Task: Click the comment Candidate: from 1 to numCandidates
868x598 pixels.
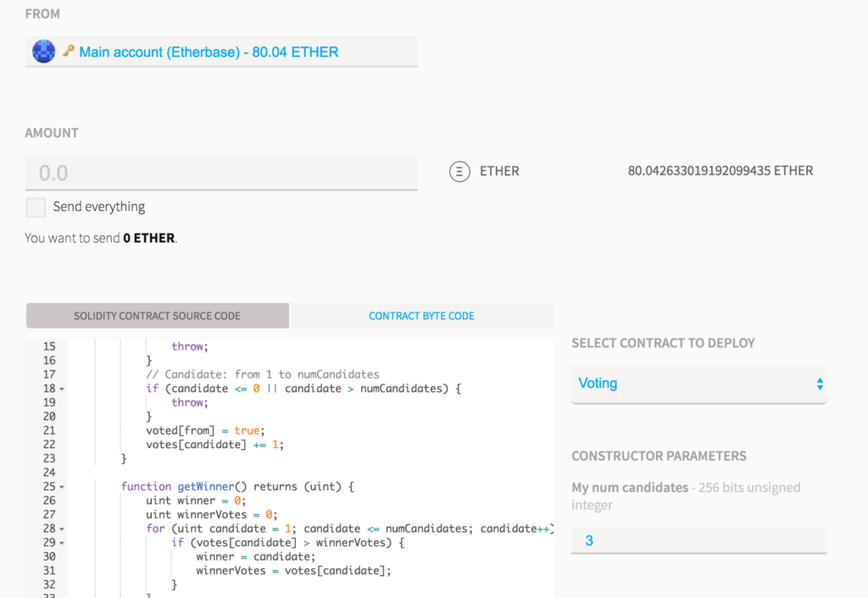Action: 263,374
